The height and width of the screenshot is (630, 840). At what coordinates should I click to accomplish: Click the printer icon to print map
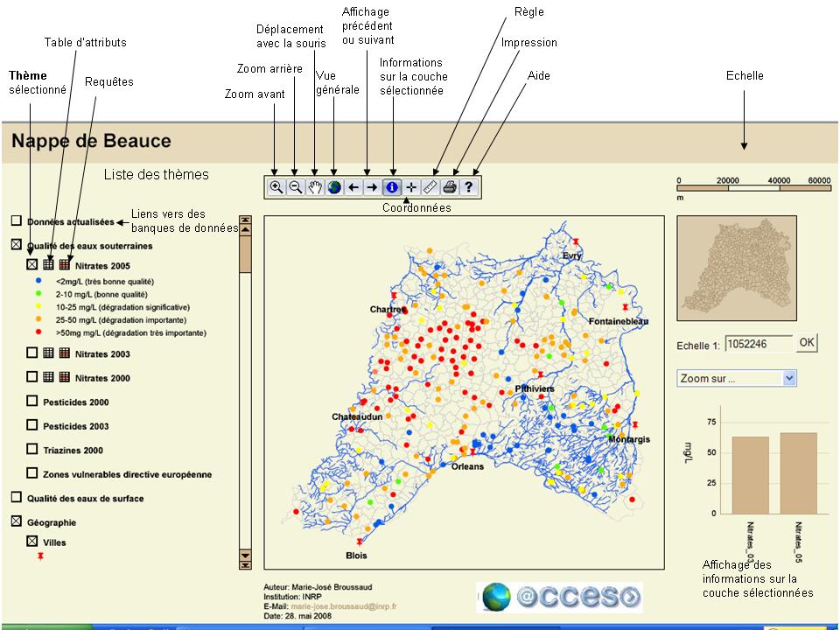pyautogui.click(x=450, y=187)
